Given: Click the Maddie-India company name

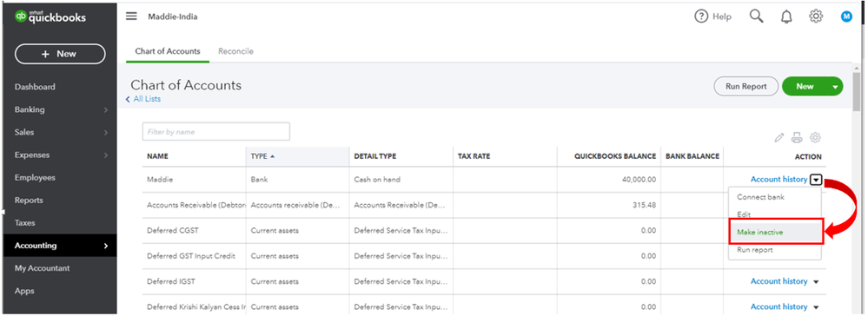Looking at the screenshot, I should (x=173, y=16).
